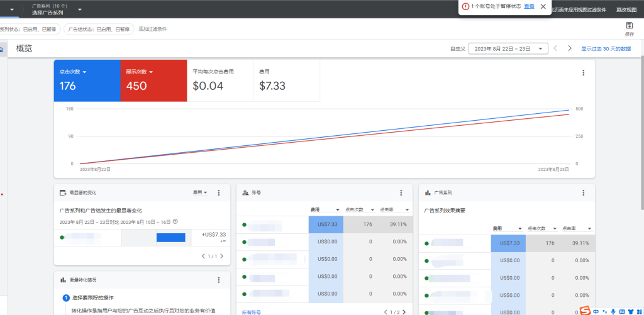Expand the 选择广告系列 dropdown

[80, 9]
